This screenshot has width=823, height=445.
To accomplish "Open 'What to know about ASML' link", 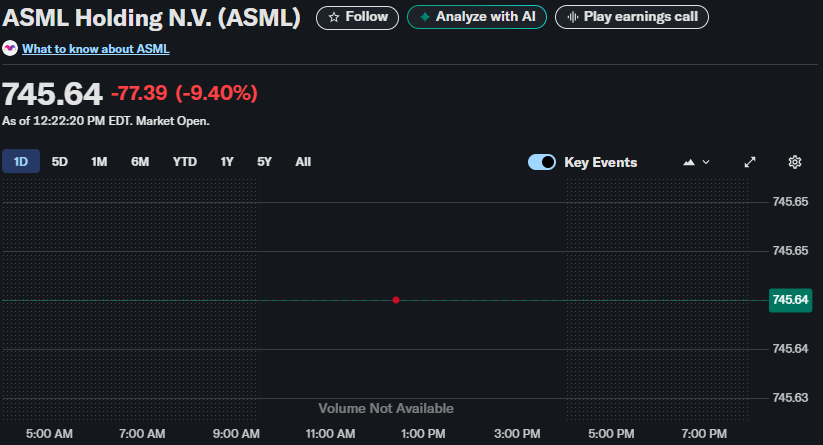I will [x=96, y=49].
